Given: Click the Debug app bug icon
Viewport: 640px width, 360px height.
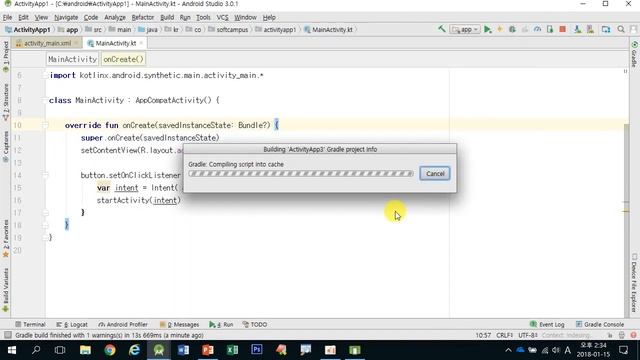Looking at the screenshot, I should tap(512, 29).
